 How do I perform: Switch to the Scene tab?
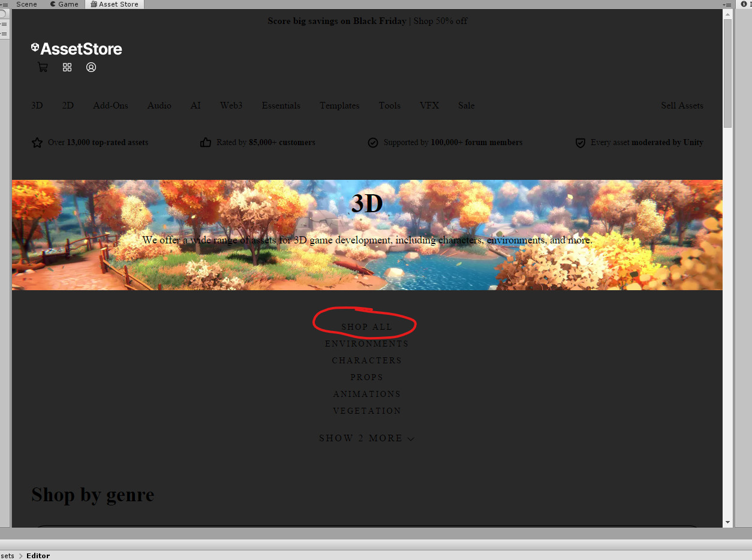coord(26,4)
